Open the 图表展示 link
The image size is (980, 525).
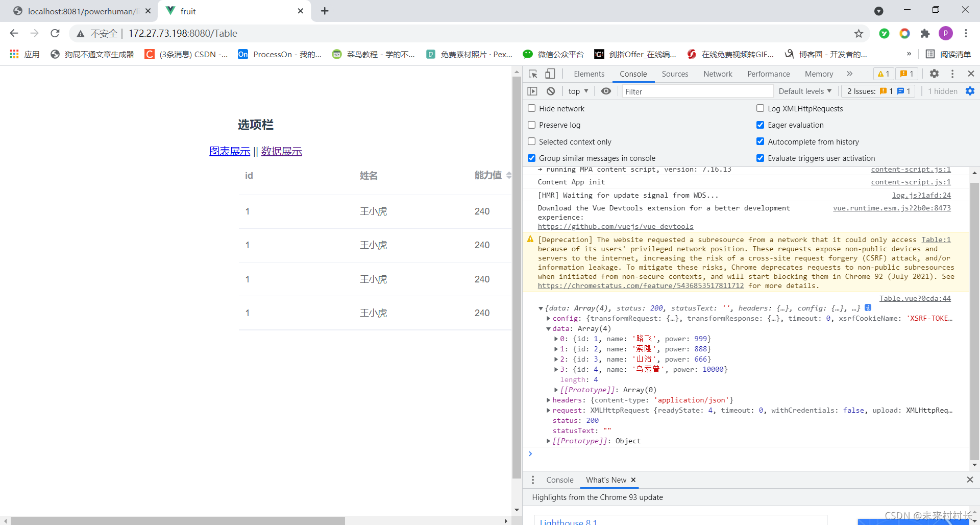pos(230,151)
